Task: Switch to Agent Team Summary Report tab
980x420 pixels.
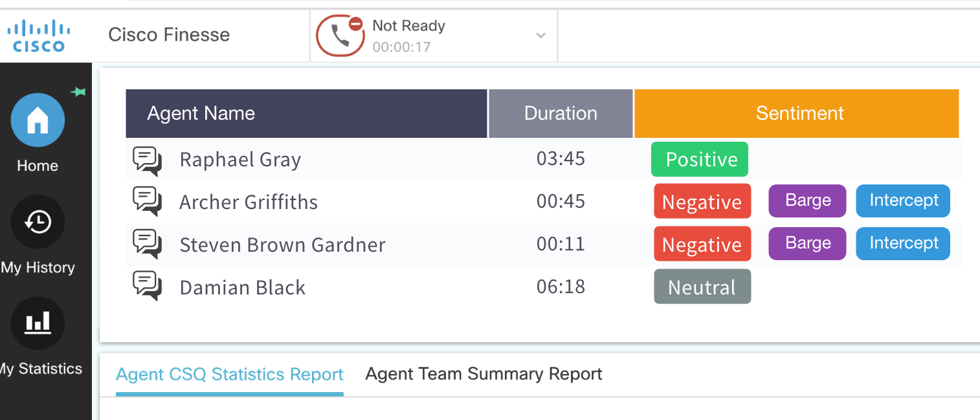Action: [484, 374]
